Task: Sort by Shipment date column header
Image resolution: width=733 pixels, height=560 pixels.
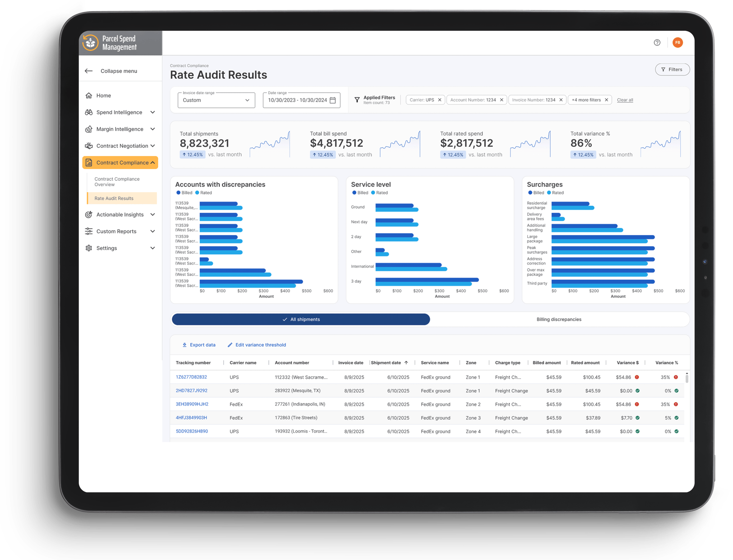Action: (386, 363)
